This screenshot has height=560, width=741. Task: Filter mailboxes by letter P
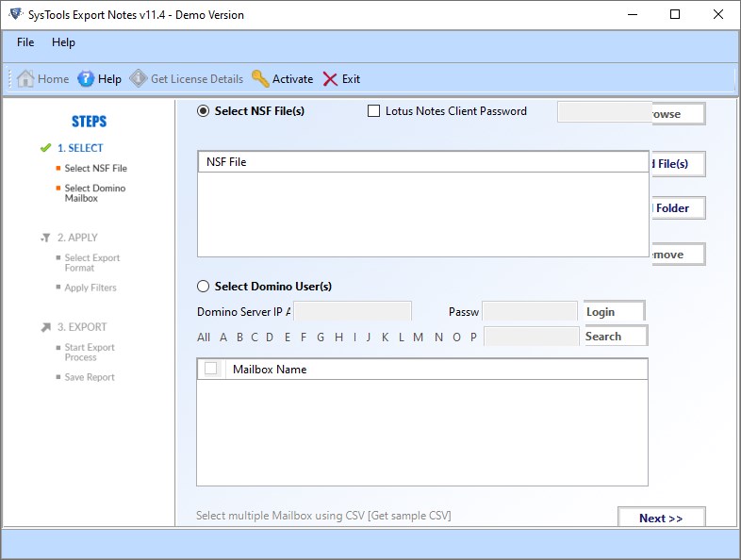pyautogui.click(x=473, y=337)
